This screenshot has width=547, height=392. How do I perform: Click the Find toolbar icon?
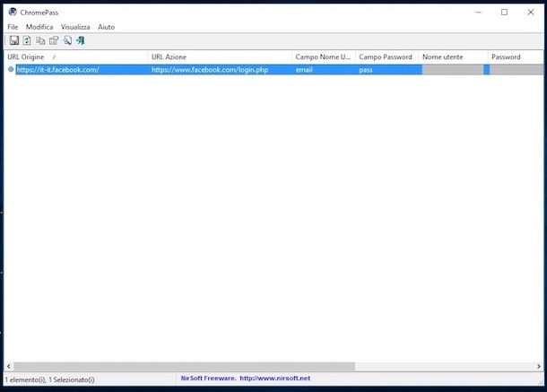67,40
